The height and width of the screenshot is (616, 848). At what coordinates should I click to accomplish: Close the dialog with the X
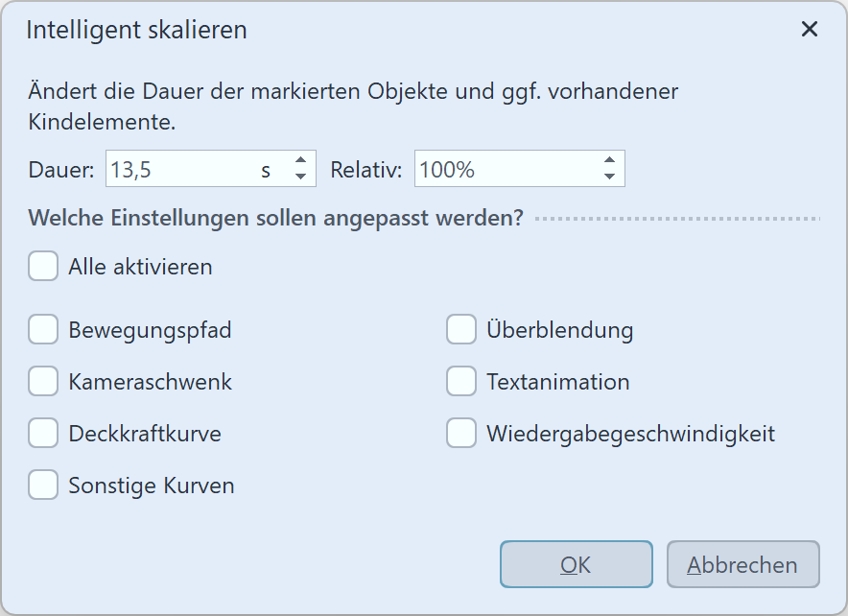(810, 29)
